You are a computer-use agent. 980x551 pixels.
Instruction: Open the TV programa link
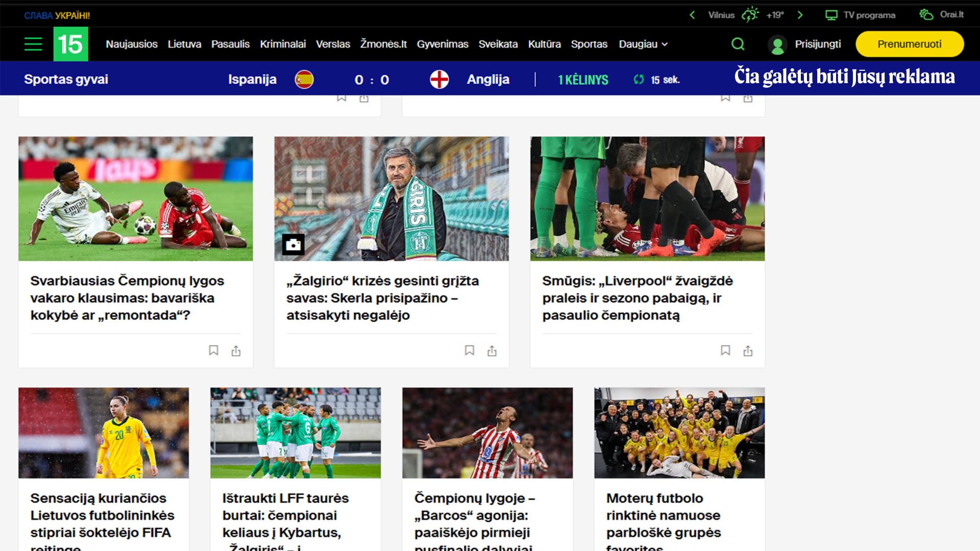(861, 15)
